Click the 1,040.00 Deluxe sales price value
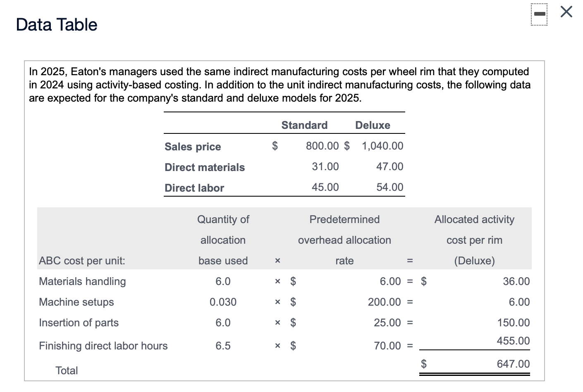Screen dimensions: 583x392 coord(381,145)
